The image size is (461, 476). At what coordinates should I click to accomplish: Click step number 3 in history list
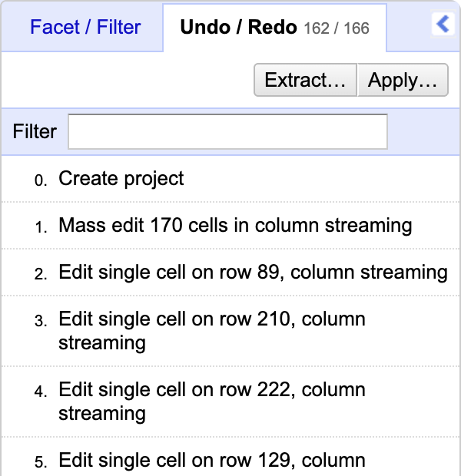click(x=41, y=321)
